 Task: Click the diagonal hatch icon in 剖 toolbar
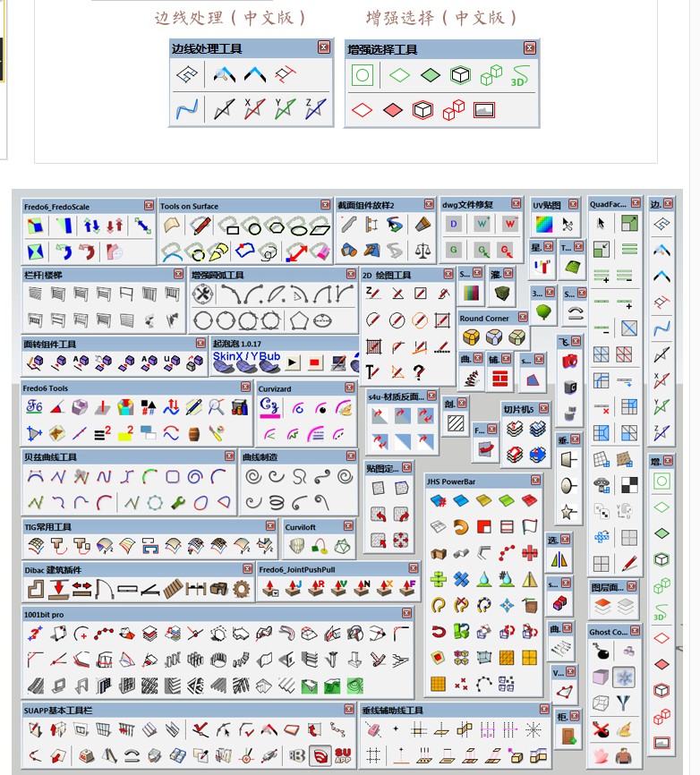coord(456,423)
